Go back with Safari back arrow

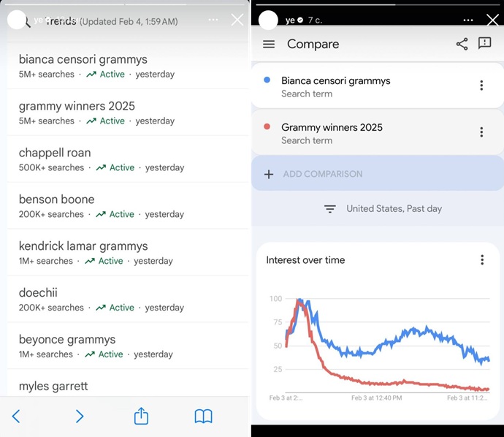tap(16, 417)
